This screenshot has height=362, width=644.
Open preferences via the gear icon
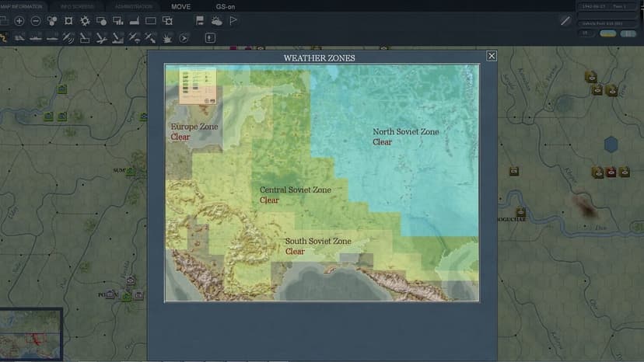click(85, 21)
